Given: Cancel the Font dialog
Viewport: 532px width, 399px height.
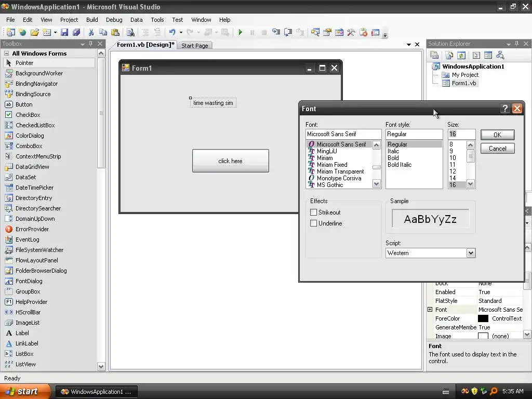Looking at the screenshot, I should pyautogui.click(x=497, y=148).
